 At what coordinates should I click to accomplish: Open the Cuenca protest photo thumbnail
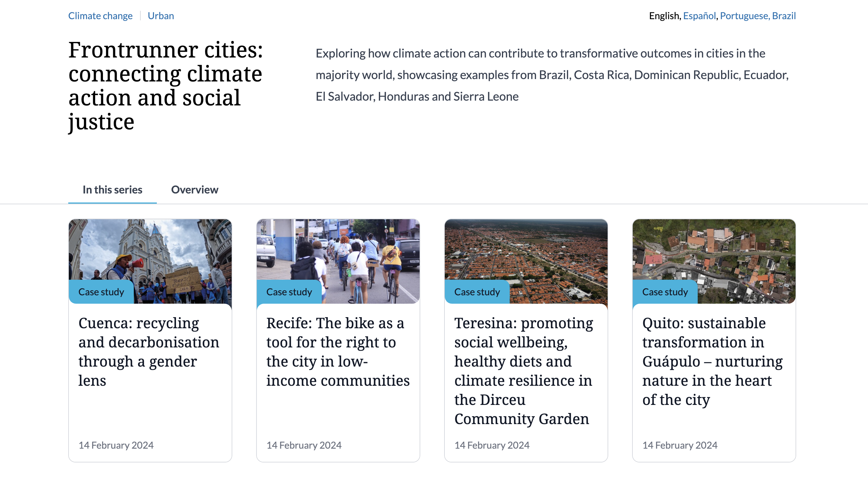tap(150, 249)
